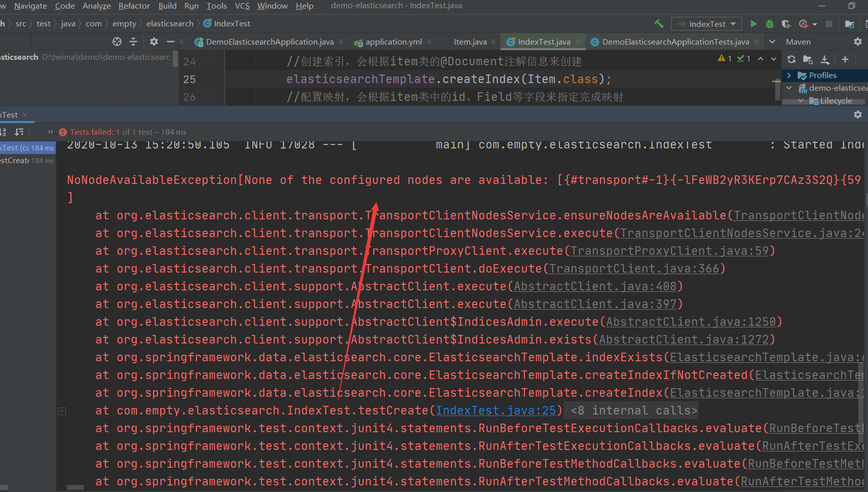Close the application.yml tab
The image size is (868, 492).
(x=429, y=42)
